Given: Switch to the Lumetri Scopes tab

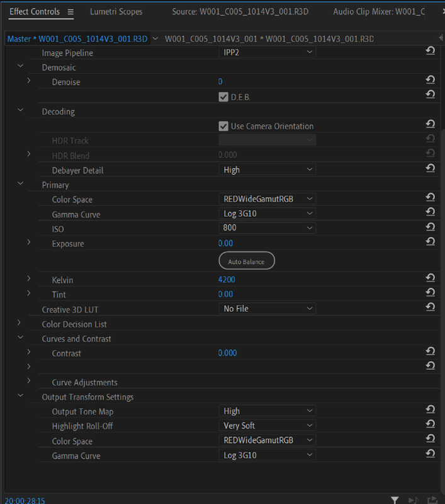Looking at the screenshot, I should coord(116,12).
